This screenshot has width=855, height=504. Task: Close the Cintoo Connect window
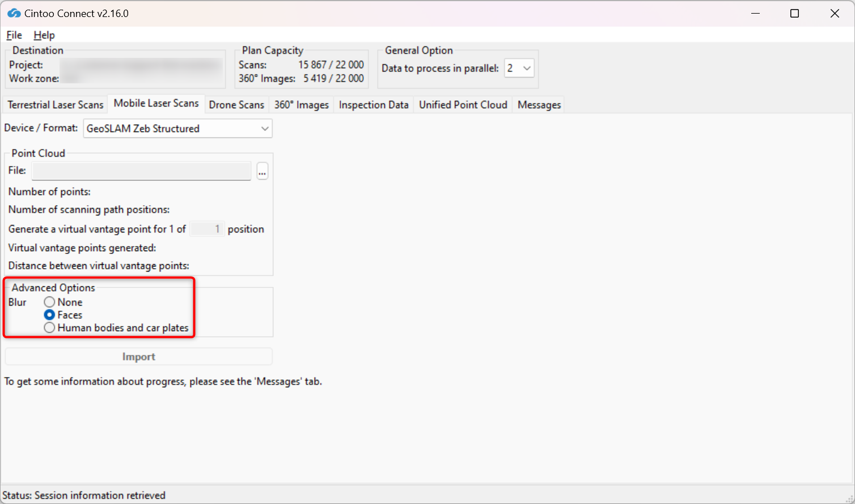click(x=835, y=13)
